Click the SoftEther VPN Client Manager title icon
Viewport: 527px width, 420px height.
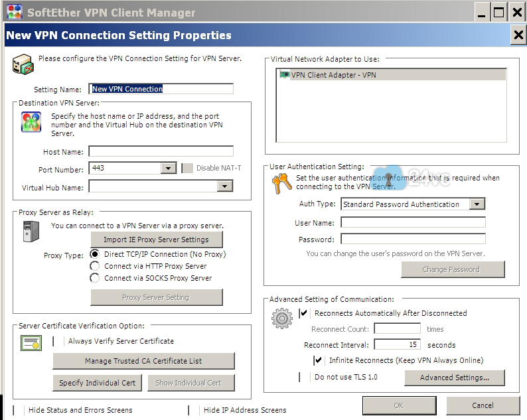[x=14, y=12]
